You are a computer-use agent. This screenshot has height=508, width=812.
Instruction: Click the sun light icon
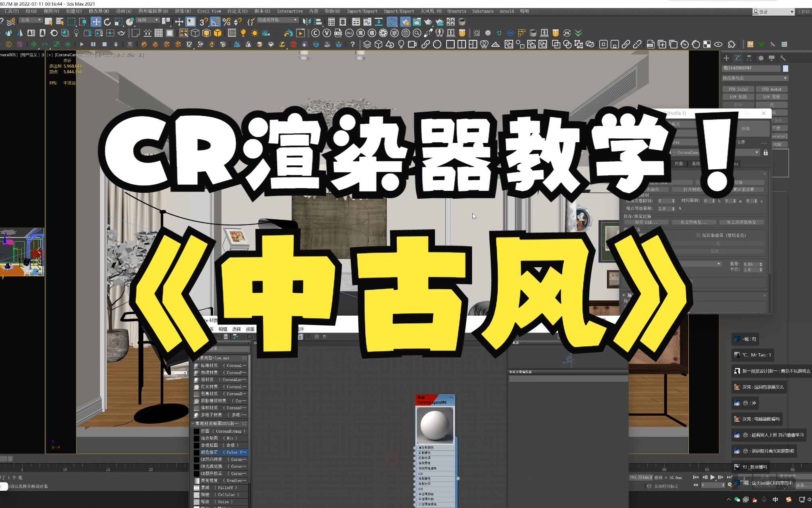click(254, 33)
